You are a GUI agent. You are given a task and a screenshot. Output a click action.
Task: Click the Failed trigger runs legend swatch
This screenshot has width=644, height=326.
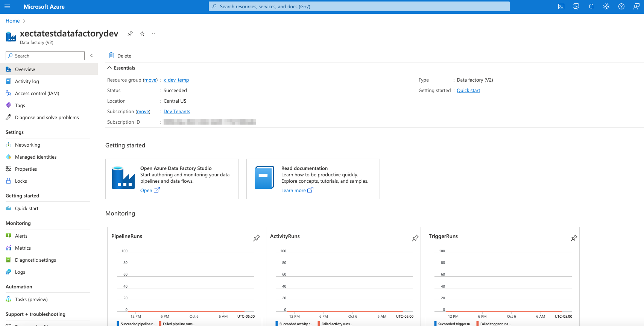[478, 324]
